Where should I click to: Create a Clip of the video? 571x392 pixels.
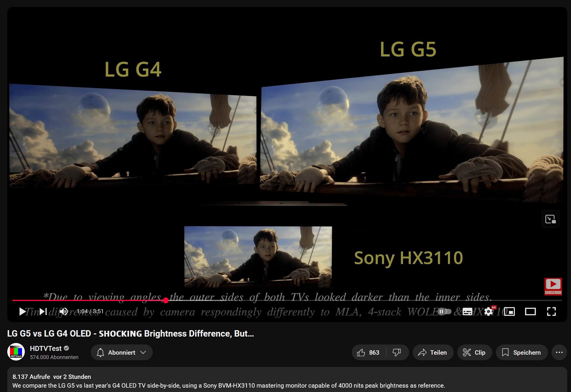(474, 352)
